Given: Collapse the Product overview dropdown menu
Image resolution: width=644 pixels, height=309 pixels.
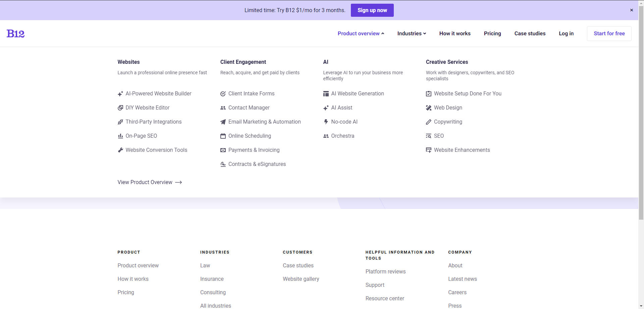Looking at the screenshot, I should pyautogui.click(x=361, y=34).
